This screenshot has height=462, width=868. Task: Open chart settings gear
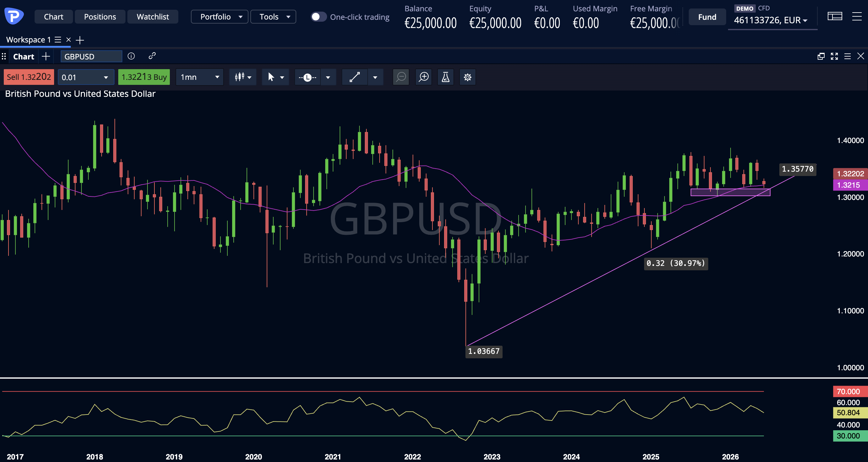[467, 77]
